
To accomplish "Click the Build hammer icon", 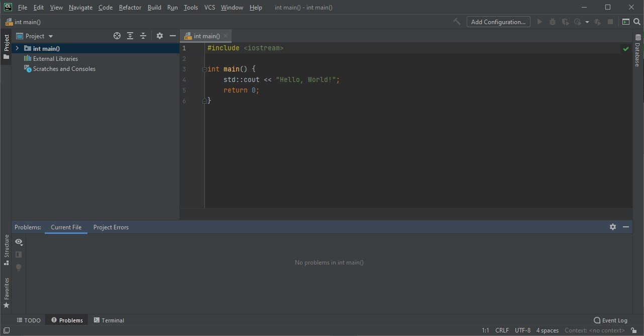I will 457,22.
